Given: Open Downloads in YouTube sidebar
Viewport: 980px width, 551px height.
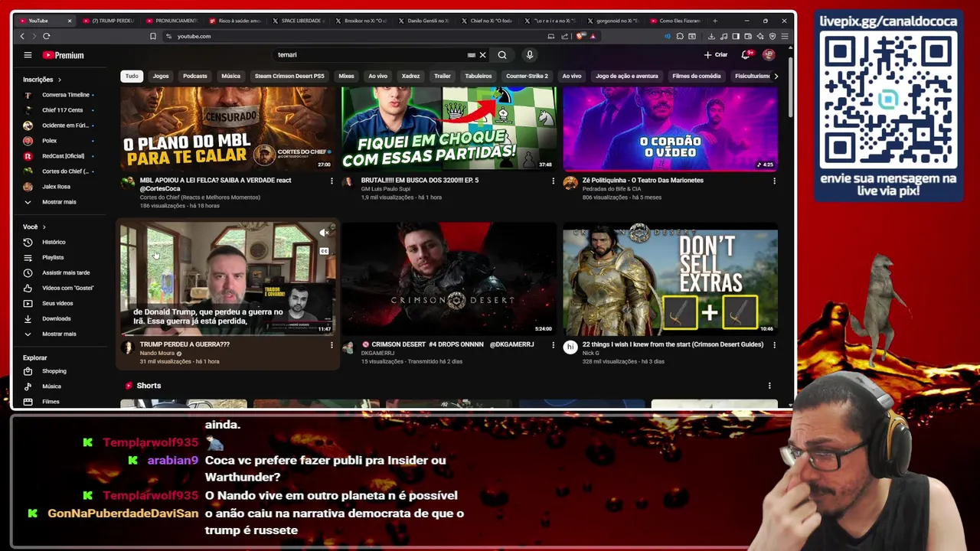Looking at the screenshot, I should [x=56, y=318].
